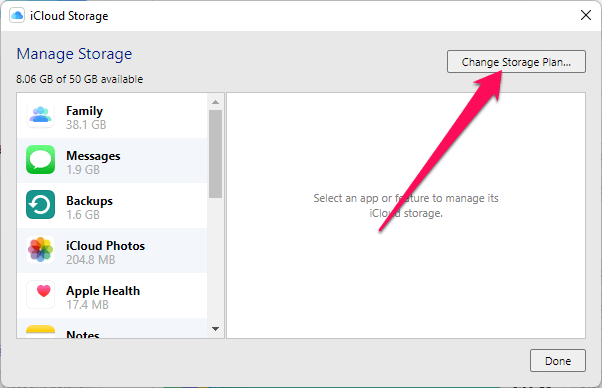Click the scroll down arrow of the app list
602x388 pixels.
point(215,329)
